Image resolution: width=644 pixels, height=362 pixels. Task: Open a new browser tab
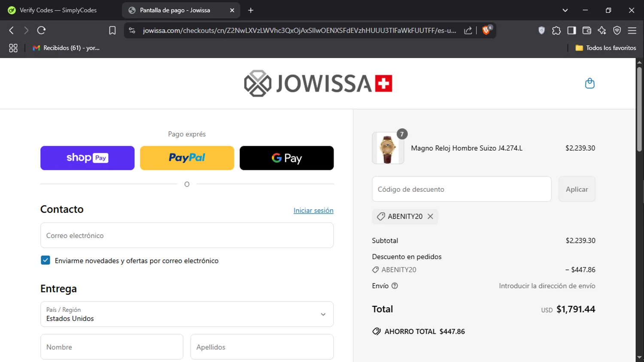(x=251, y=10)
